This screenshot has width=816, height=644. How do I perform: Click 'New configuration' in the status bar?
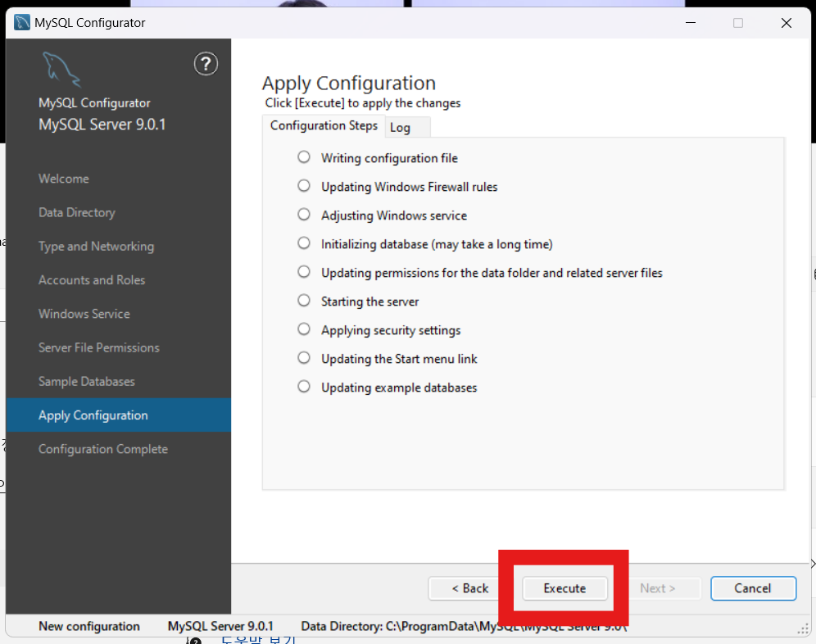point(89,626)
